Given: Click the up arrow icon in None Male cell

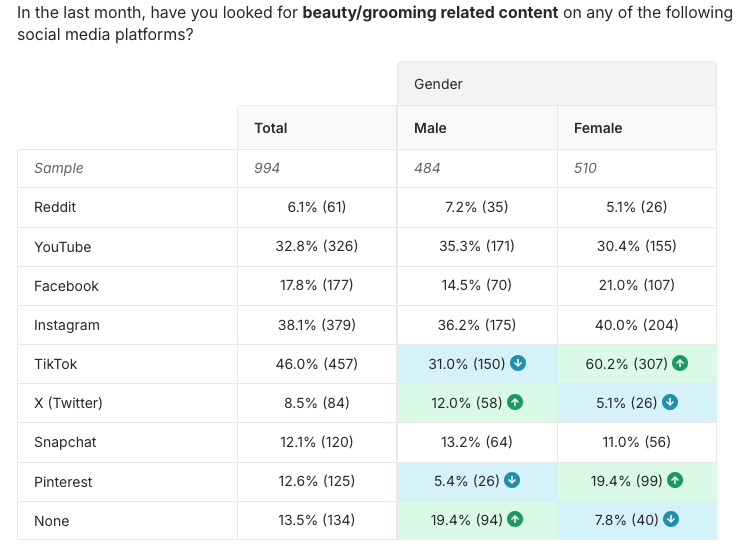Looking at the screenshot, I should (515, 520).
